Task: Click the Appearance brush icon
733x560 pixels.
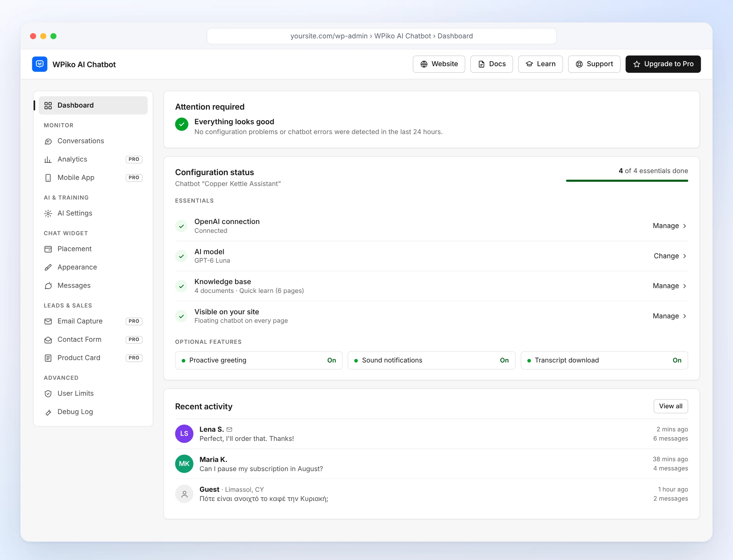Action: 48,267
